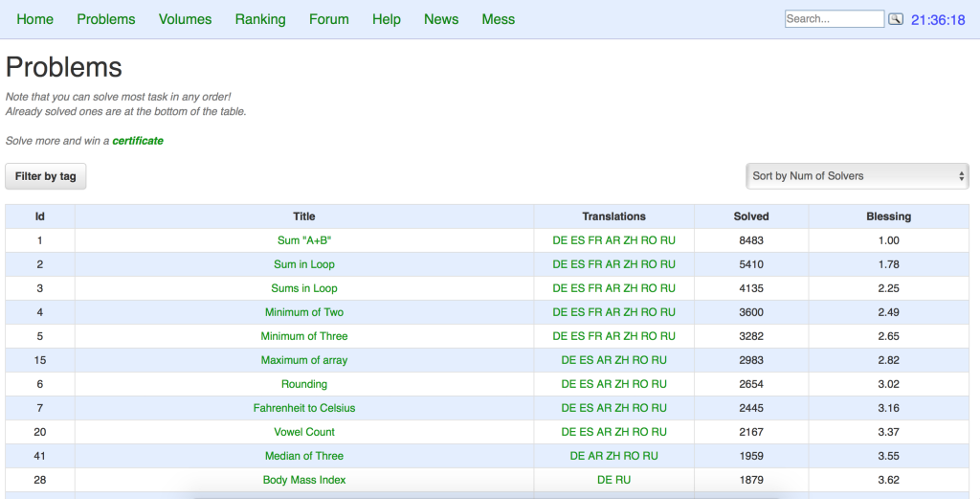The height and width of the screenshot is (499, 980).
Task: Open the Volumes menu item
Action: pyautogui.click(x=185, y=19)
